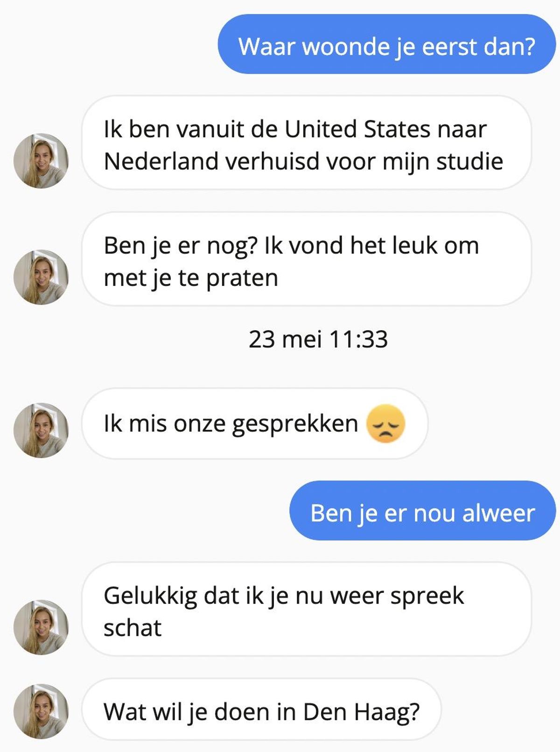Screen dimensions: 560x752
Task: Click the word 'praten' in the message
Action: click(242, 279)
